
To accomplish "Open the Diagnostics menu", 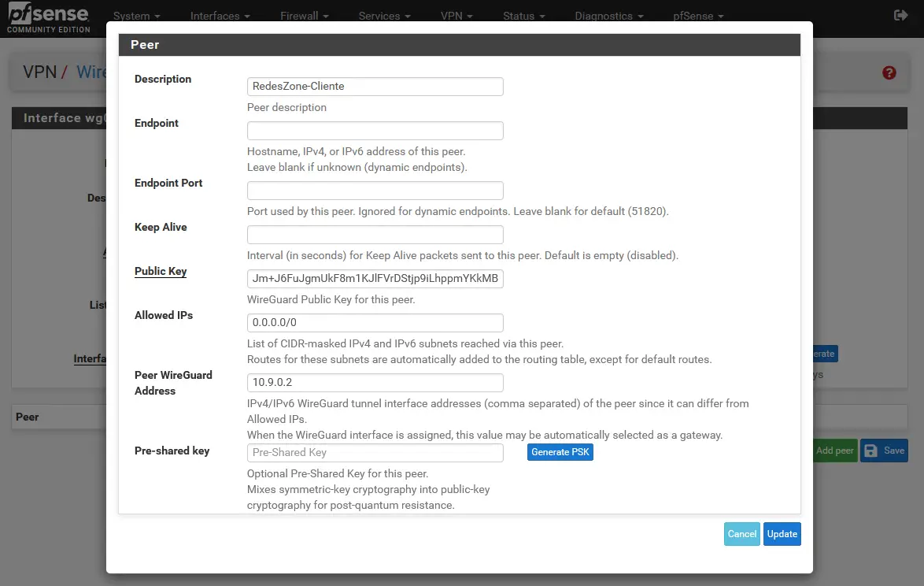I will click(x=608, y=16).
